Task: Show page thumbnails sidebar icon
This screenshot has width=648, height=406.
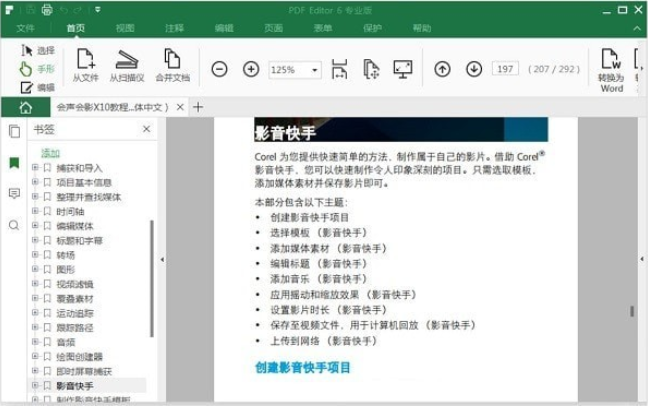Action: (x=14, y=131)
